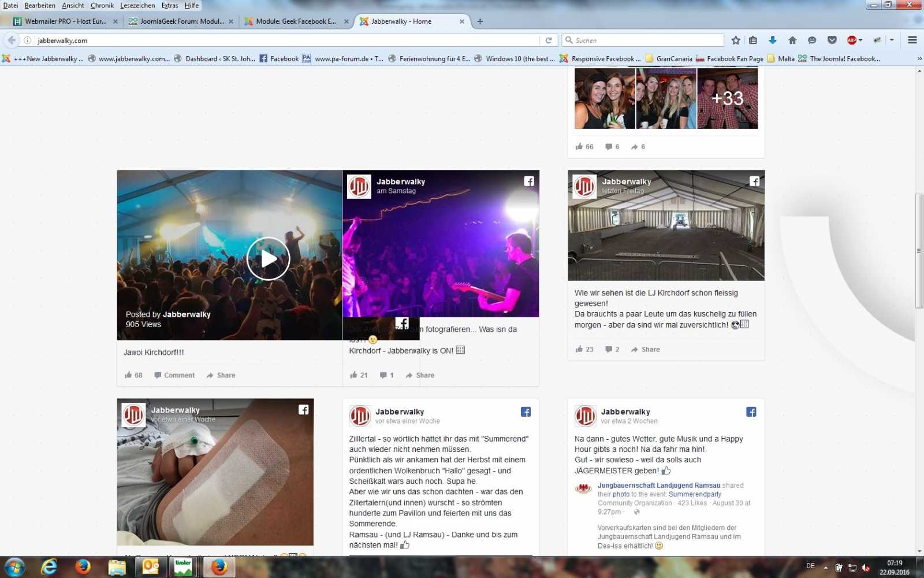Open Windows Explorer folder in taskbar
The height and width of the screenshot is (578, 924).
117,568
